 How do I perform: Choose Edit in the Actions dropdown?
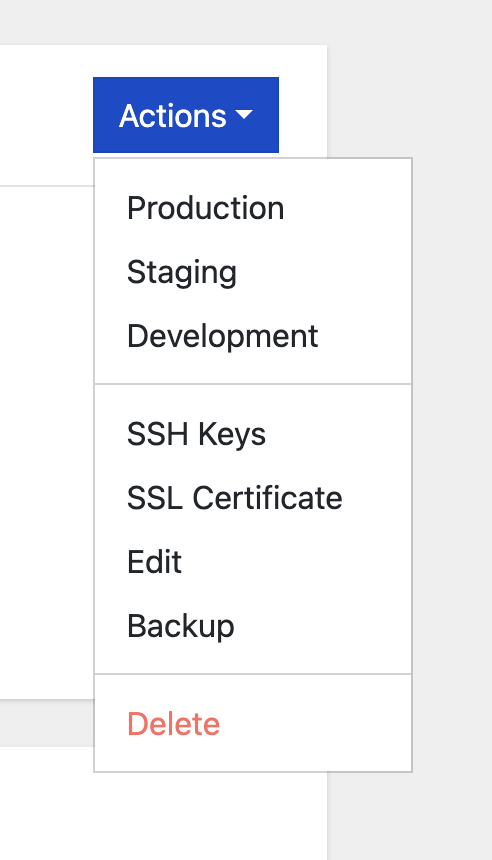pyautogui.click(x=253, y=562)
